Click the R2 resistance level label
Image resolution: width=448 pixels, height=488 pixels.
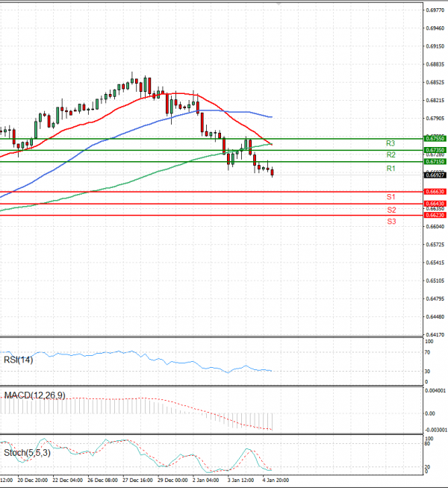391,154
